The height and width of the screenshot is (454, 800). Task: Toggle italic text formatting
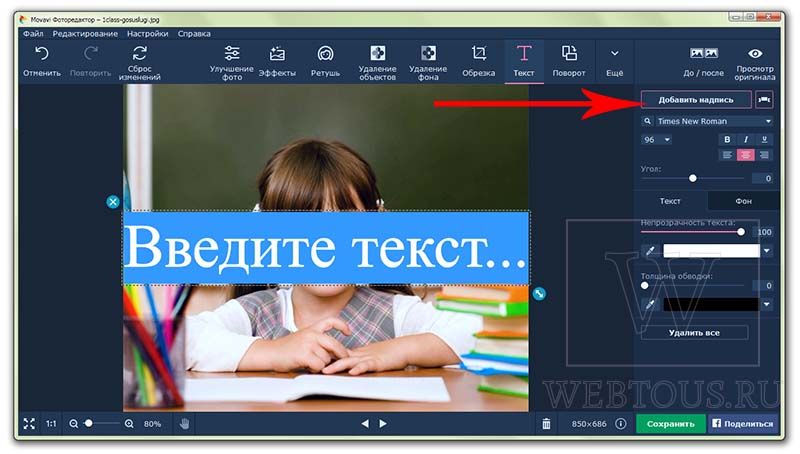tap(745, 139)
